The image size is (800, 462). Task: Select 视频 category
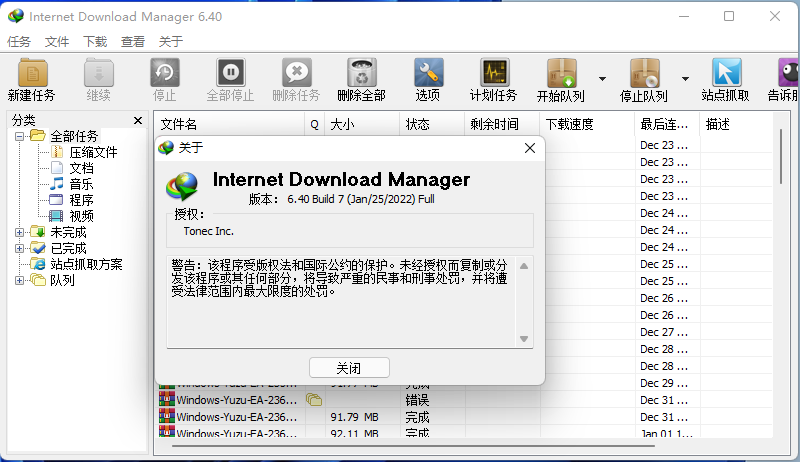click(x=82, y=216)
